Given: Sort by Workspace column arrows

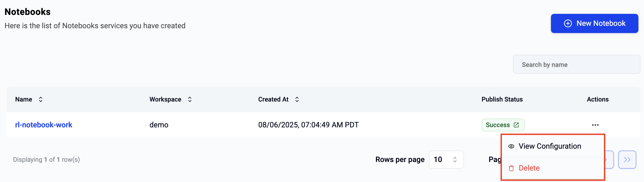Looking at the screenshot, I should point(190,99).
